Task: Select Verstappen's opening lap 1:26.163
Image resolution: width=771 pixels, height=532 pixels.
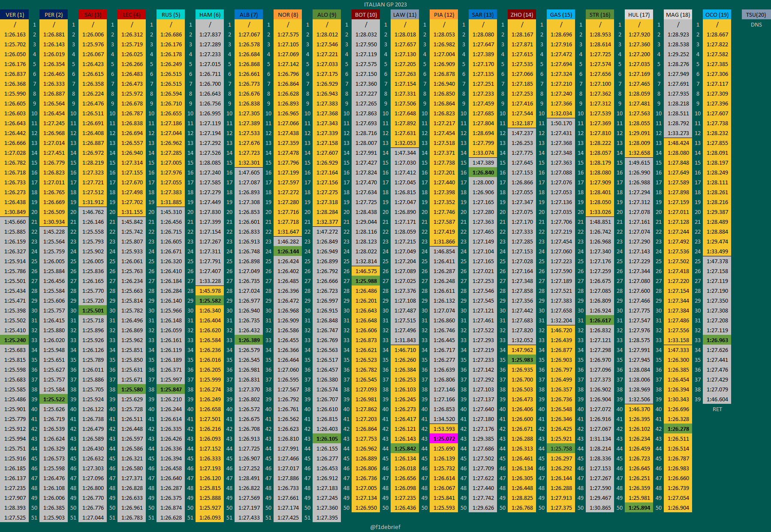Action: pyautogui.click(x=15, y=34)
